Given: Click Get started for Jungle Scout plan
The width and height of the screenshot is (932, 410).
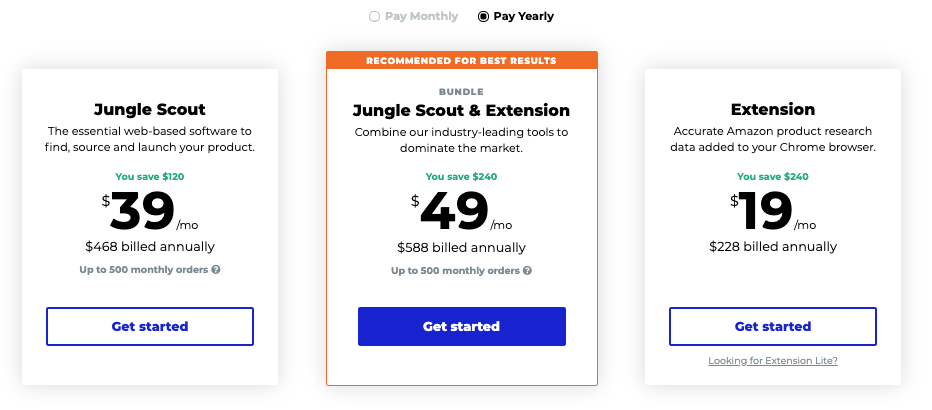Looking at the screenshot, I should coord(150,326).
